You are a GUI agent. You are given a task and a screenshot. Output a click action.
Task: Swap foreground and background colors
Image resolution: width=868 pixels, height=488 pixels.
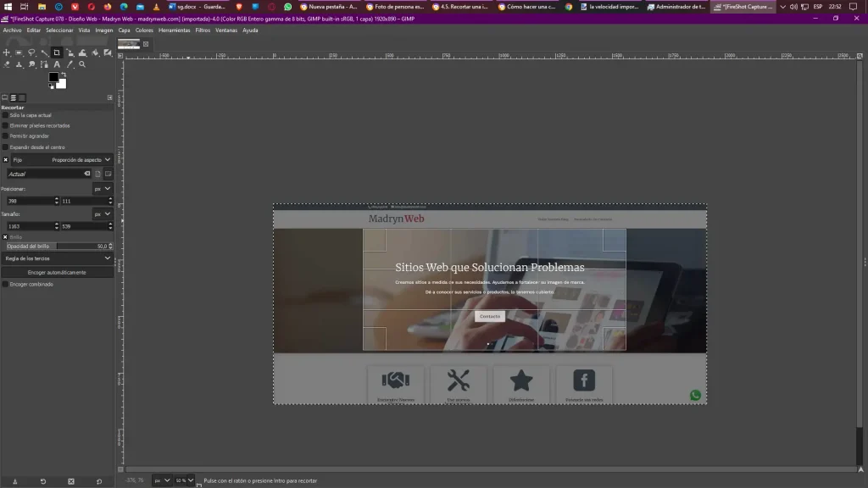click(64, 75)
